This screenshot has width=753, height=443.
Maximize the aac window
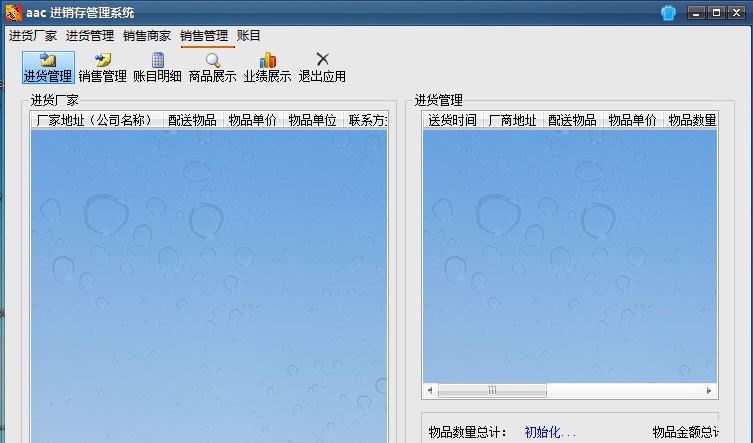pos(716,13)
